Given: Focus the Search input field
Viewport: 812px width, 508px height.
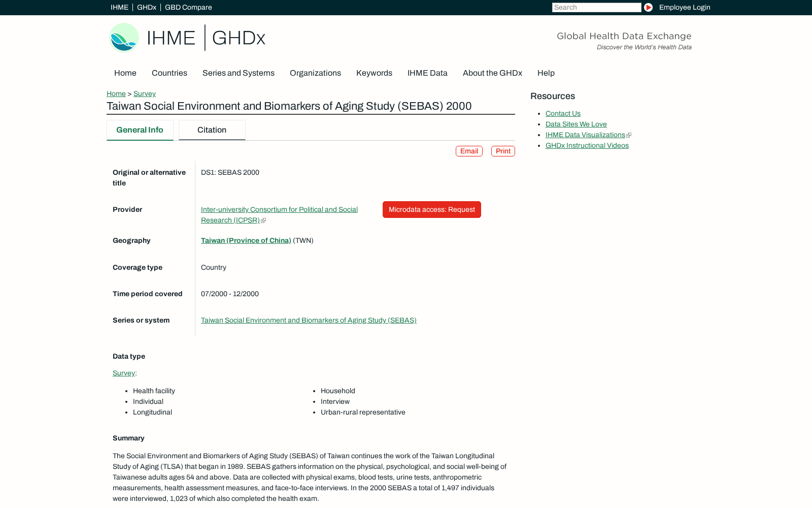Looking at the screenshot, I should [596, 7].
